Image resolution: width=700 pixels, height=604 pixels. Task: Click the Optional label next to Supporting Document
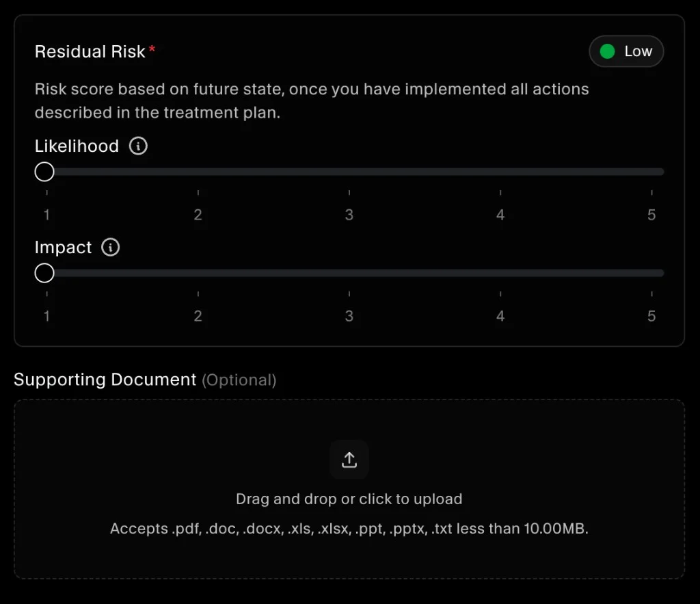pyautogui.click(x=239, y=380)
